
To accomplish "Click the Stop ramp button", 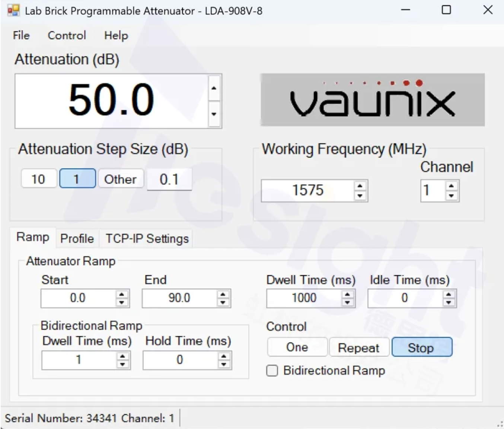I will 422,347.
